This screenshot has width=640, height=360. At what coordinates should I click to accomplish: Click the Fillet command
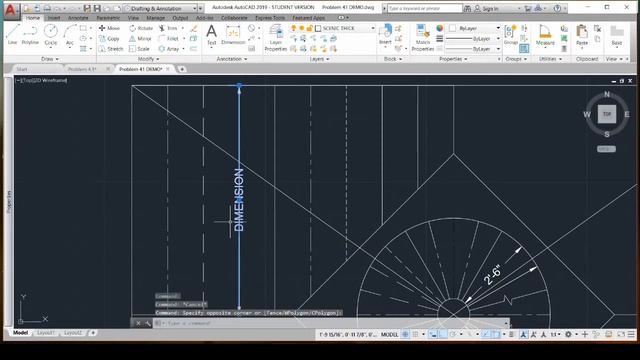coord(169,38)
